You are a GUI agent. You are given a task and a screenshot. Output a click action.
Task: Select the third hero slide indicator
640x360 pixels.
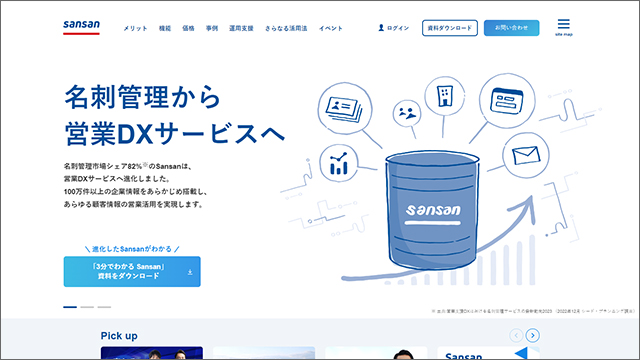pyautogui.click(x=104, y=307)
